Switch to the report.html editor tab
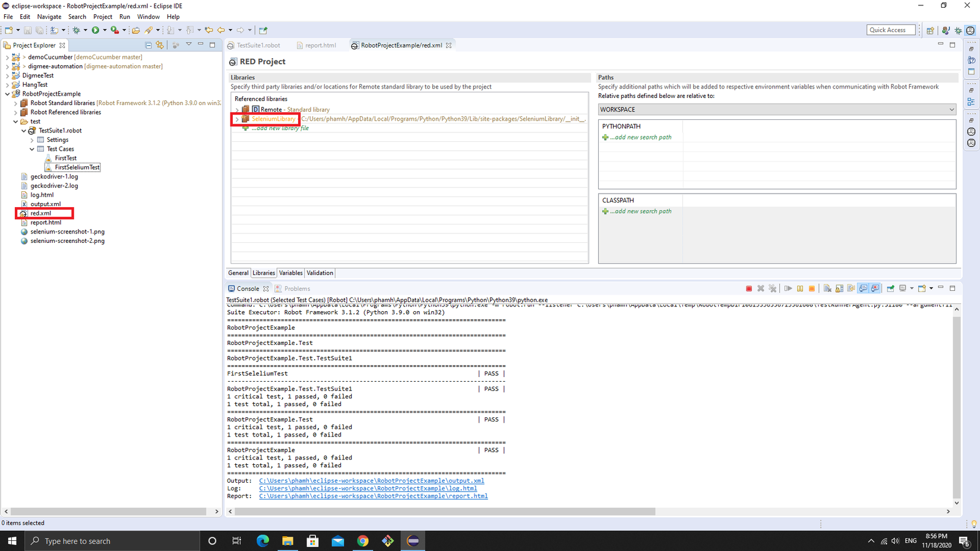 tap(317, 45)
